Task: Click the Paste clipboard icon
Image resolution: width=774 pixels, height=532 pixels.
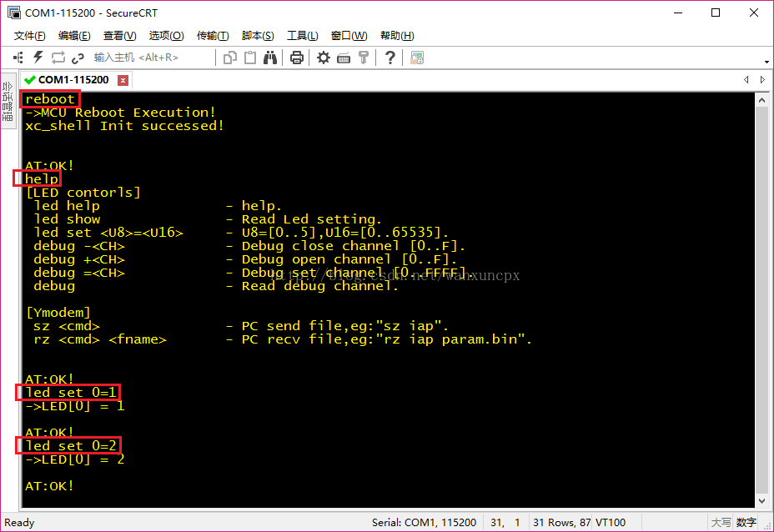Action: pos(249,57)
